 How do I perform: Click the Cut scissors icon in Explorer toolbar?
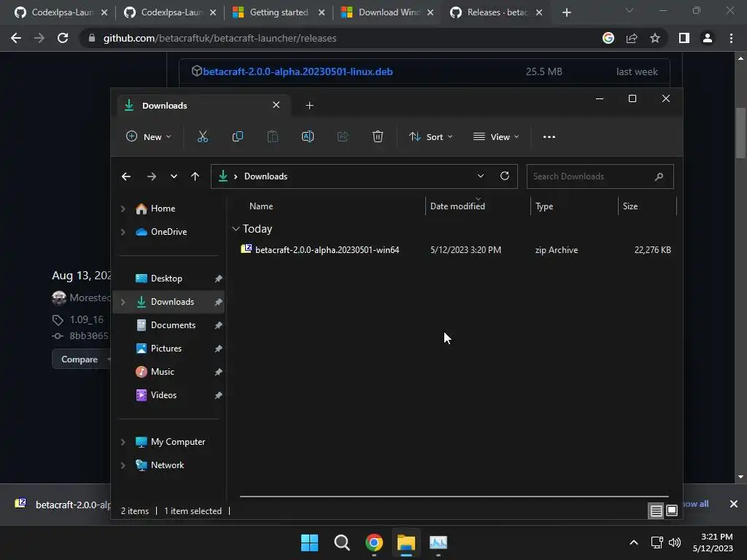coord(203,136)
